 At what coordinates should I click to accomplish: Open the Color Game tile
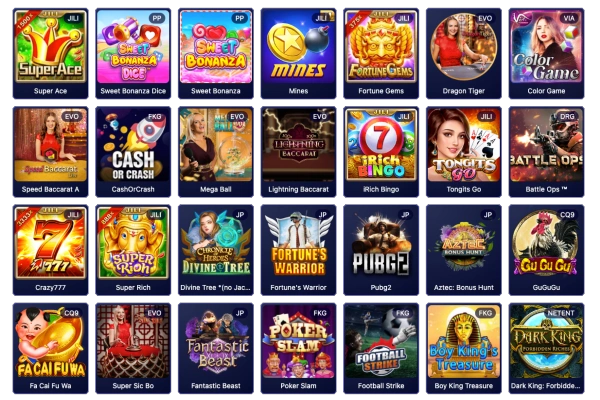tap(546, 54)
